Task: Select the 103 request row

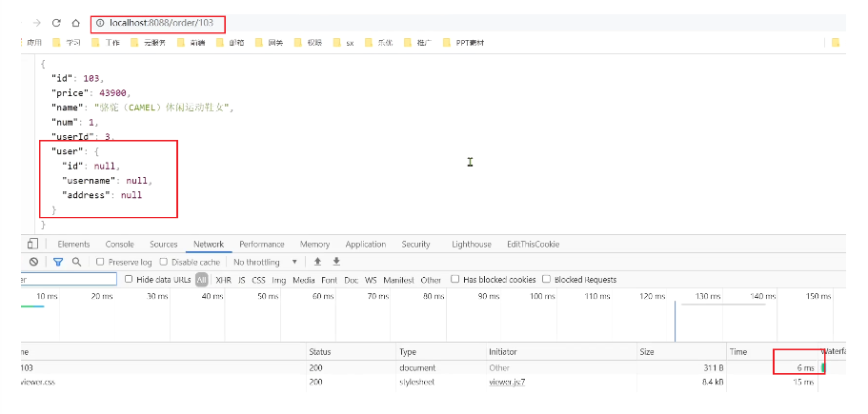Action: [x=29, y=367]
